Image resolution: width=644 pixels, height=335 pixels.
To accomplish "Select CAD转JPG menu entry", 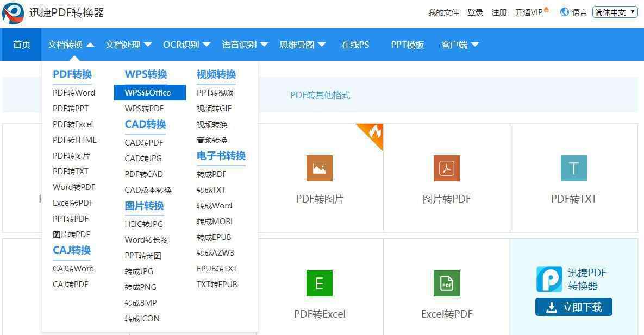I will [x=143, y=158].
